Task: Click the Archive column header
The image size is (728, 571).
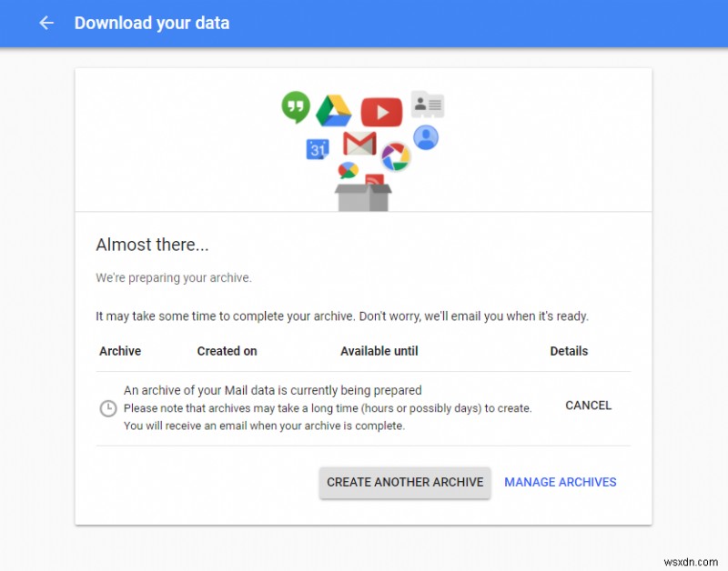Action: pyautogui.click(x=118, y=351)
